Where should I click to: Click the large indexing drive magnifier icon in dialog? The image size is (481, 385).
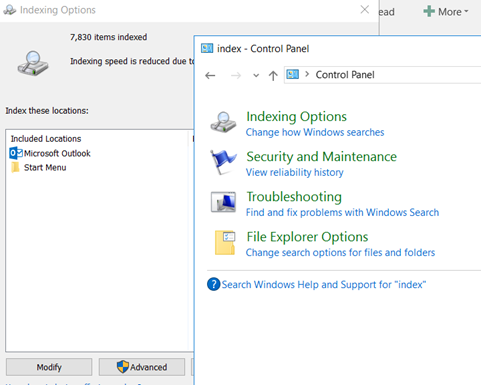(33, 63)
